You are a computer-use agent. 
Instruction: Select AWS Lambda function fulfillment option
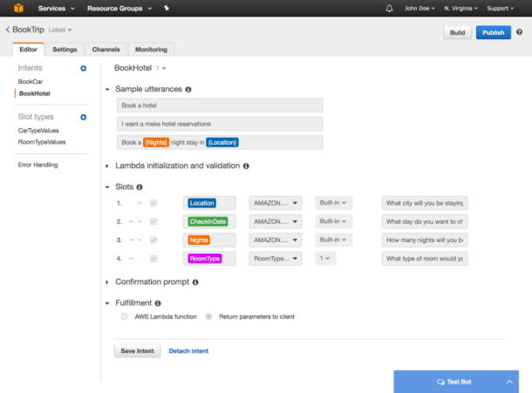pos(125,316)
